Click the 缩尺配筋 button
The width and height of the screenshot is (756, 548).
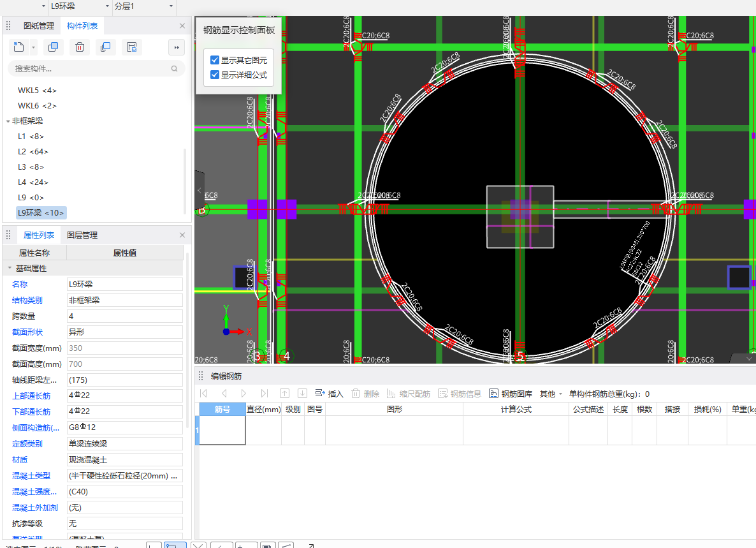[409, 394]
